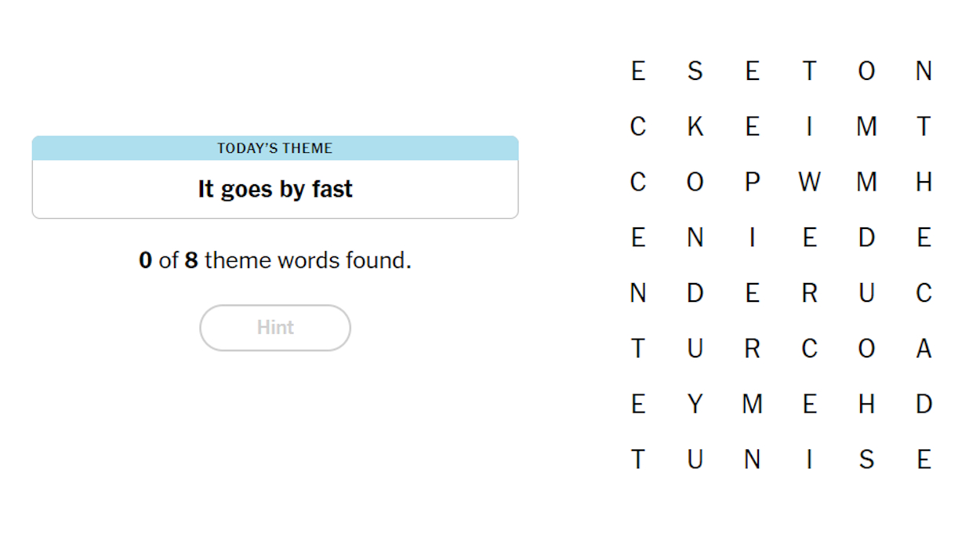Click the "0 of 8 theme words found" text
This screenshot has width=980, height=552.
click(x=274, y=260)
